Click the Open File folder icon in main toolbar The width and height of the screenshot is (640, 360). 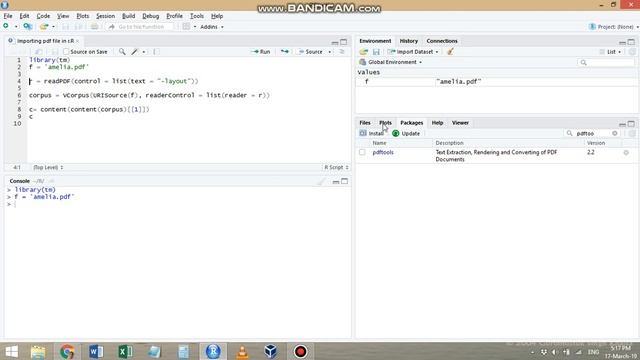click(x=44, y=27)
